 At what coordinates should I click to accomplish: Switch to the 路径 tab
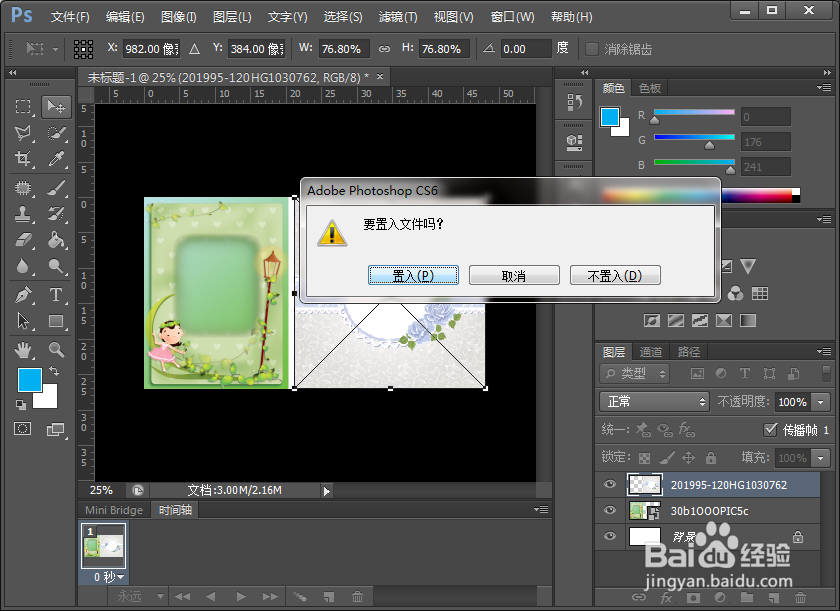click(x=688, y=352)
